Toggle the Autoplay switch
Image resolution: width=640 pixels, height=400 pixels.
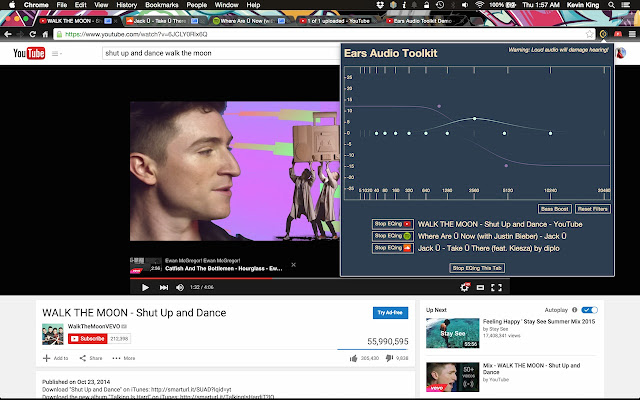point(589,310)
